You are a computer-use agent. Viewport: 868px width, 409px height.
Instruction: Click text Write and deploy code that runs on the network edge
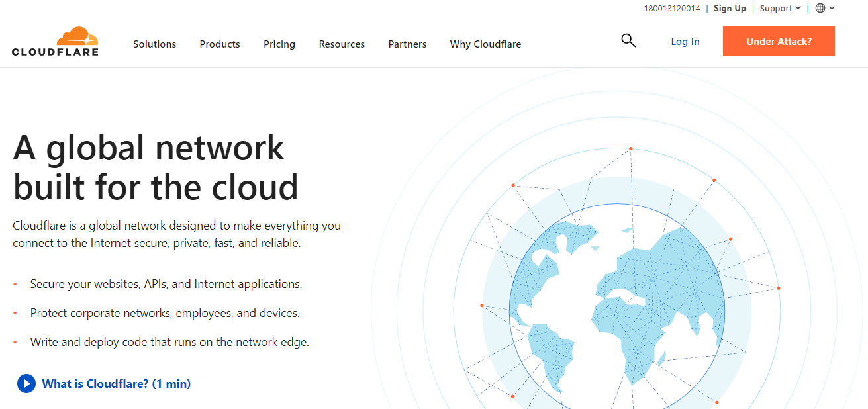click(x=169, y=342)
